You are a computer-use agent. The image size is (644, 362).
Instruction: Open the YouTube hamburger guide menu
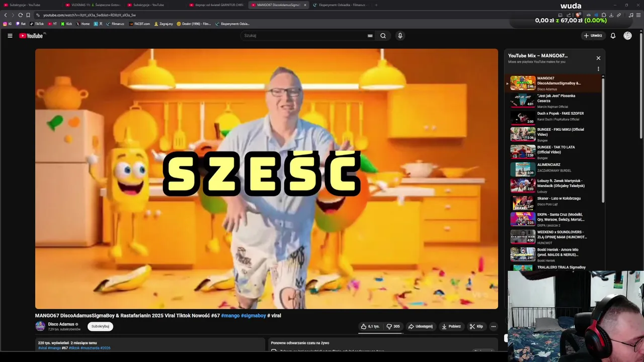10,36
